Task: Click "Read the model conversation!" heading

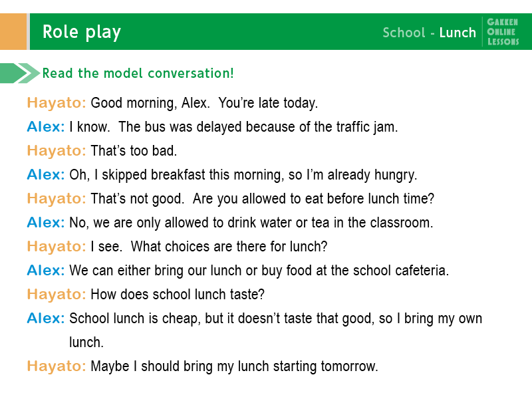Action: coord(138,73)
